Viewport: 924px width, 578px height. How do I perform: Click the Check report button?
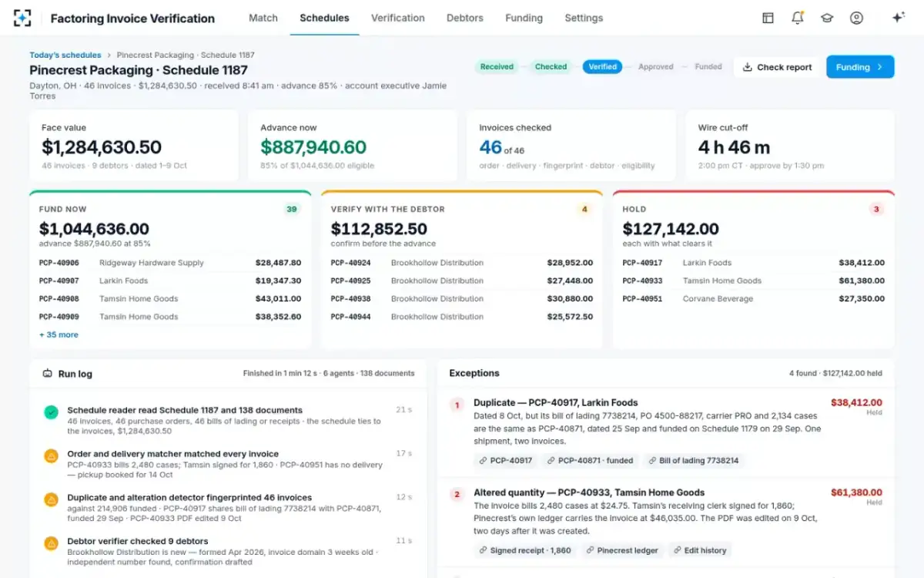[777, 67]
